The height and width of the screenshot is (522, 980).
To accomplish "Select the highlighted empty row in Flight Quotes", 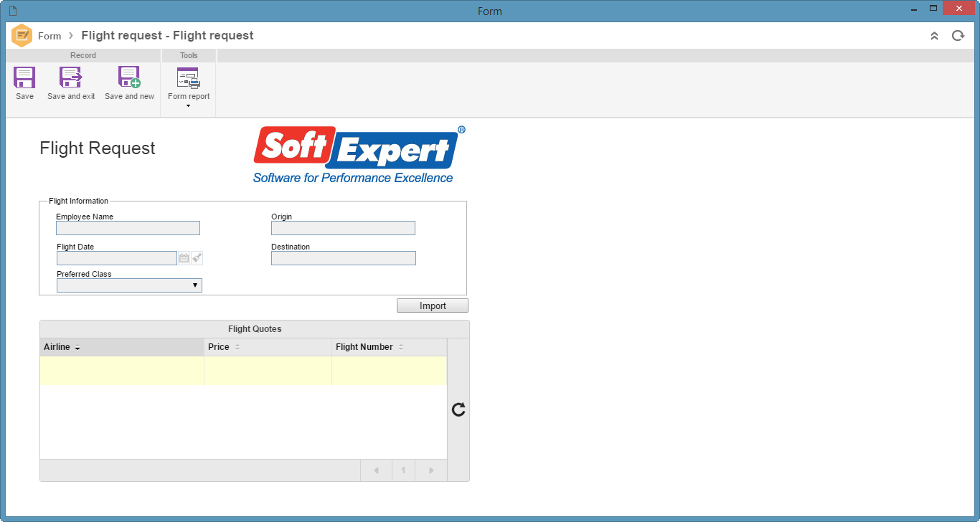I will [x=243, y=371].
